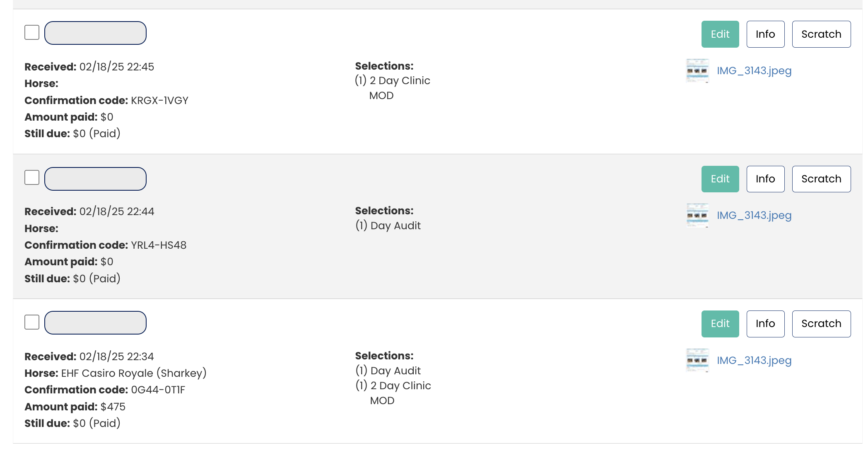Check the box for entry KRGX-1VGY
This screenshot has height=451, width=868.
32,32
